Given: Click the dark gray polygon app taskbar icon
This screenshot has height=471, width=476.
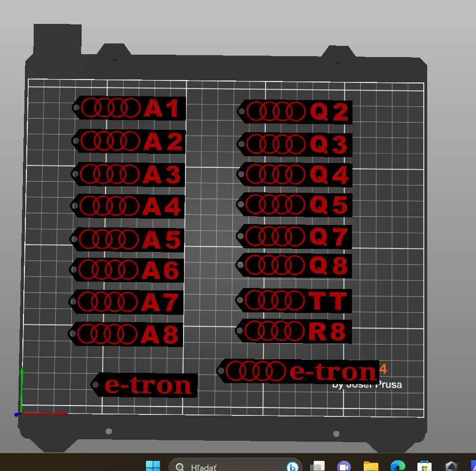Looking at the screenshot, I should click(451, 467).
